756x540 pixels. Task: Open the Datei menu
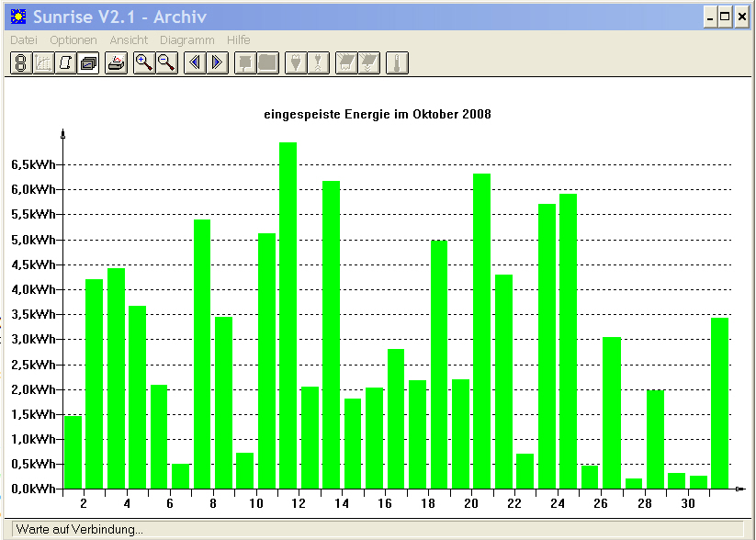click(x=24, y=40)
